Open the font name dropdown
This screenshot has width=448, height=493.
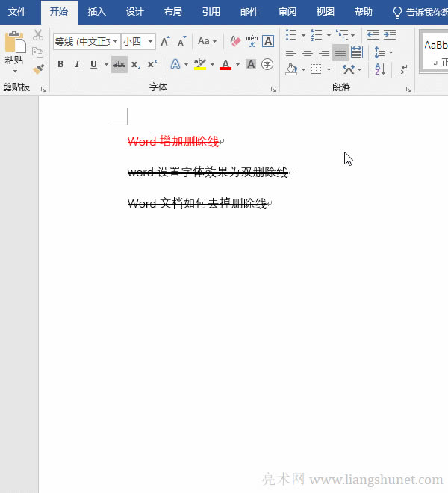(115, 42)
